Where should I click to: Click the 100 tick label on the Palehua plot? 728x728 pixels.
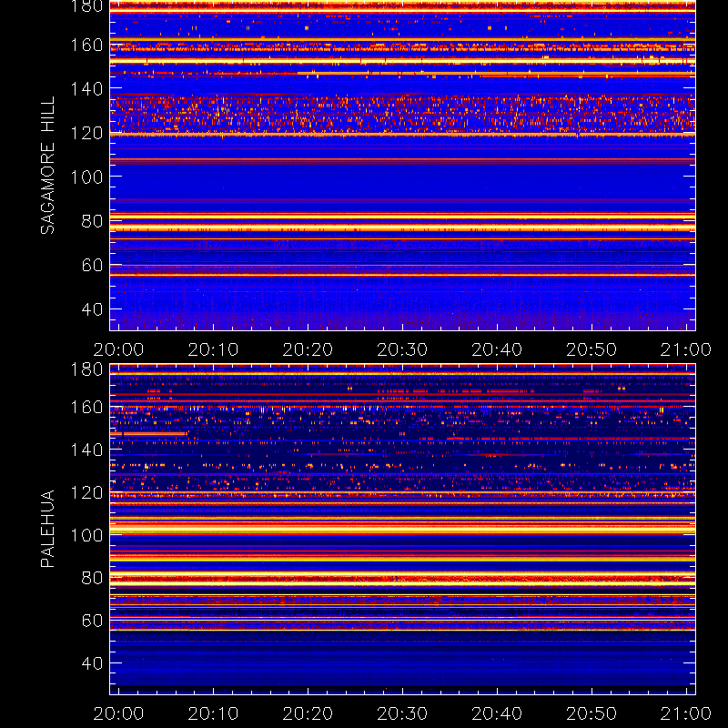point(86,535)
